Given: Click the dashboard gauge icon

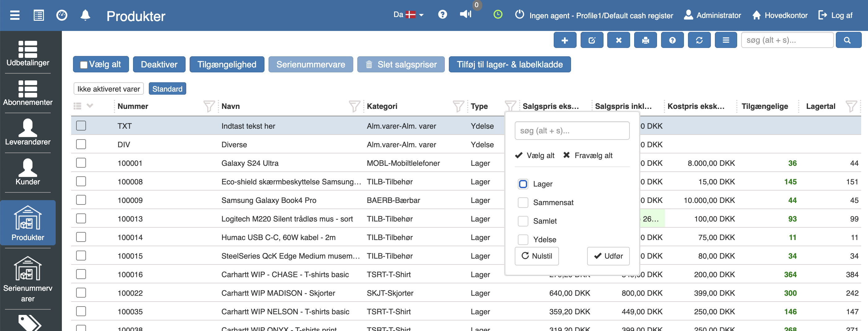Looking at the screenshot, I should pyautogui.click(x=62, y=15).
